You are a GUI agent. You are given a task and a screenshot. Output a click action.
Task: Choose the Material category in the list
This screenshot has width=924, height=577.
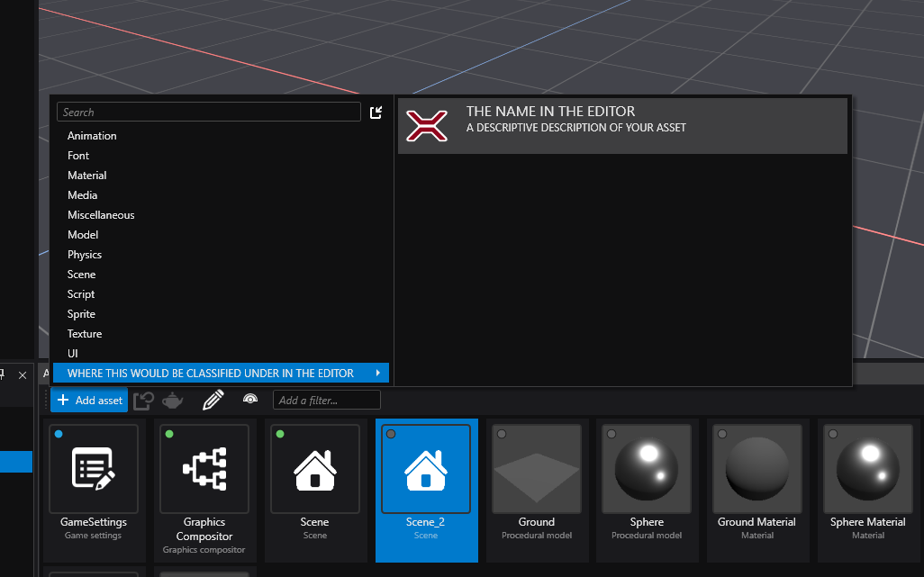pyautogui.click(x=87, y=176)
